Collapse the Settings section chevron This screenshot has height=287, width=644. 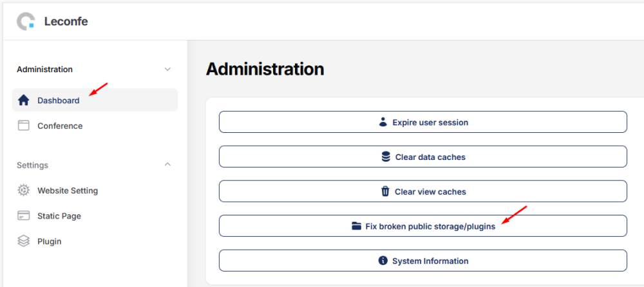(x=167, y=164)
